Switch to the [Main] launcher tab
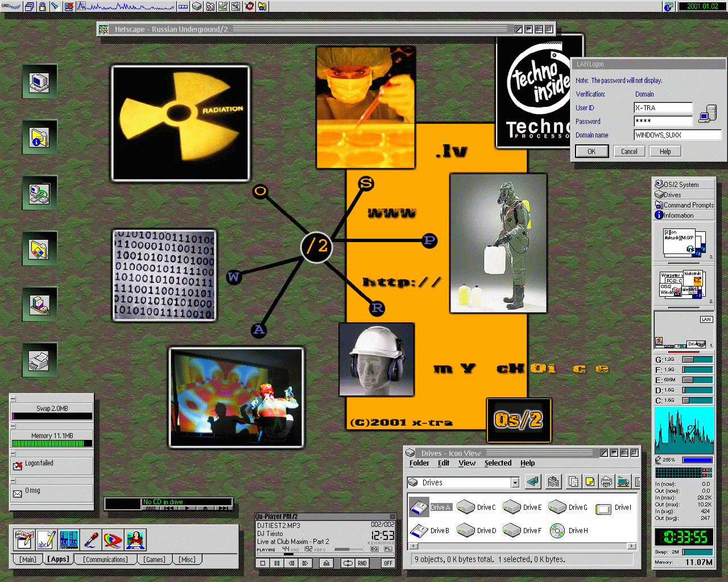The width and height of the screenshot is (728, 582). coord(28,559)
